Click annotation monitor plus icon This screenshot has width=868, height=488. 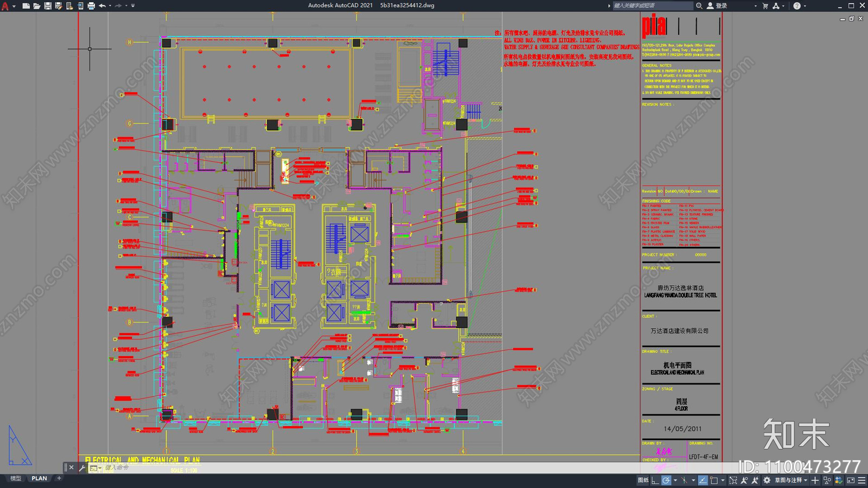click(x=815, y=480)
